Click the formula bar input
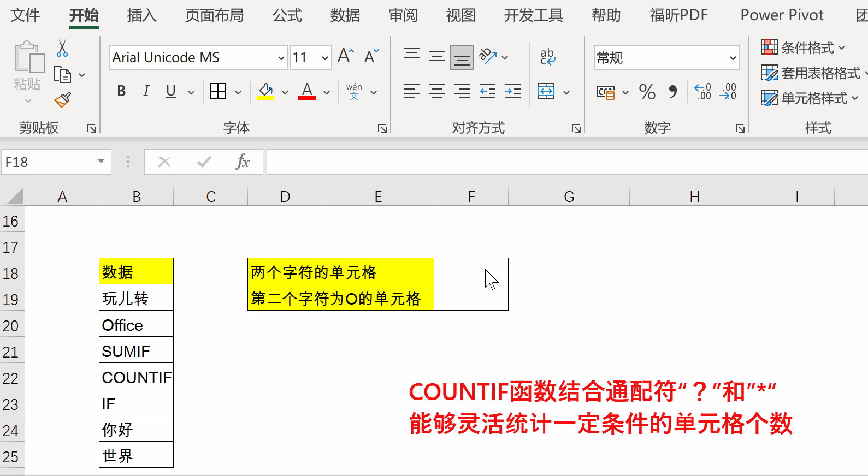Image resolution: width=868 pixels, height=476 pixels. [567, 162]
